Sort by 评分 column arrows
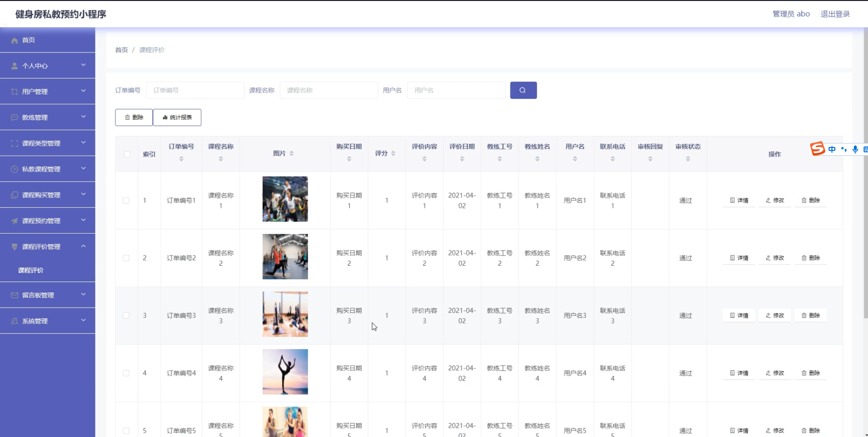 coord(393,153)
